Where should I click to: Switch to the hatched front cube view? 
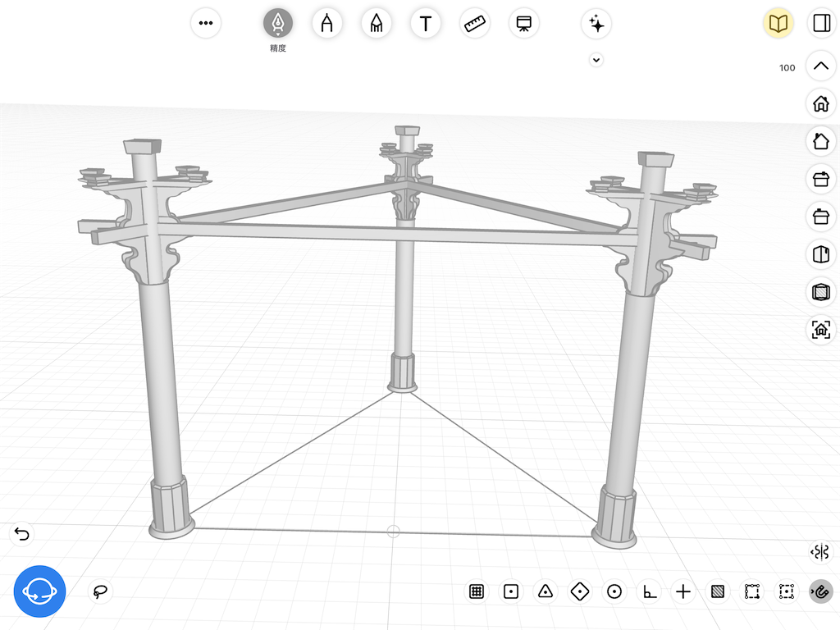coord(820,292)
